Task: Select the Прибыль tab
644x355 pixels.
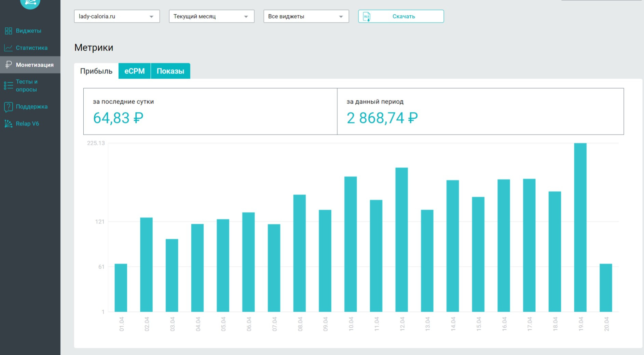Action: click(x=96, y=71)
